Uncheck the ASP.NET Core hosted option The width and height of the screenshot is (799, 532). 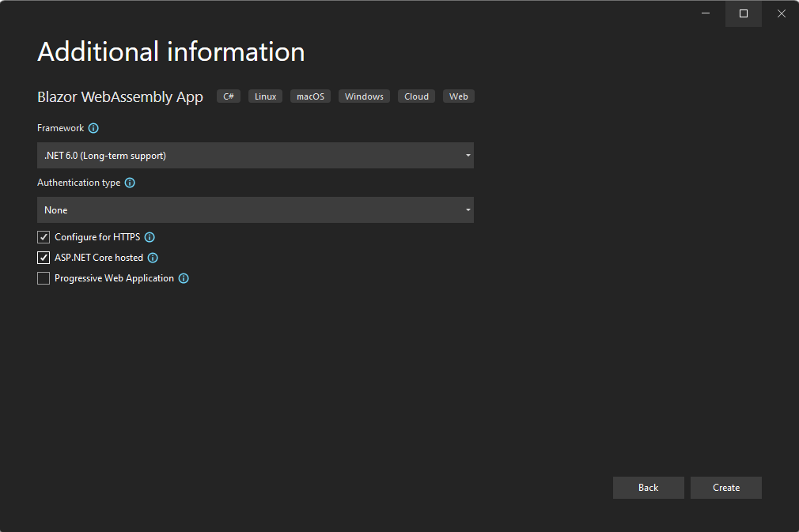[x=44, y=258]
